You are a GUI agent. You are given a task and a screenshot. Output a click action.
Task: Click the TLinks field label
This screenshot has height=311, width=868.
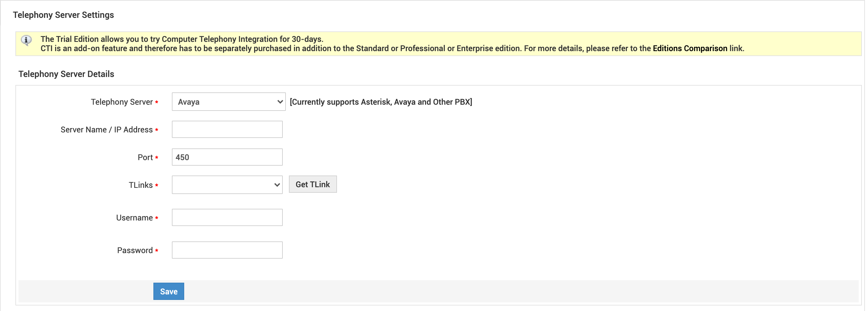(x=140, y=185)
